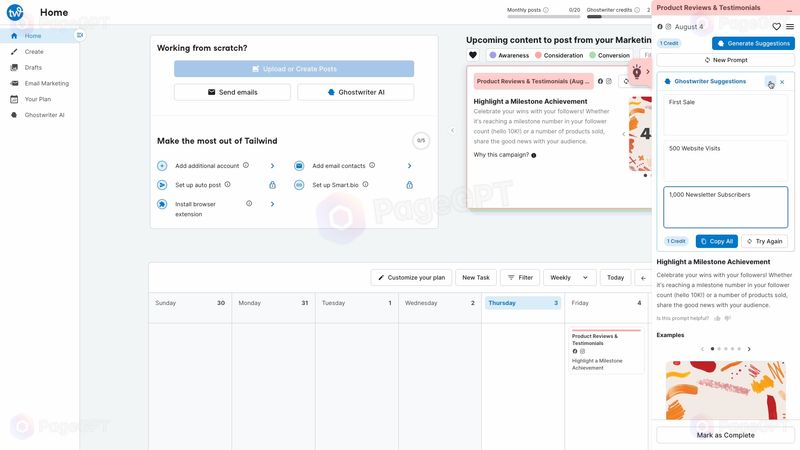This screenshot has height=450, width=800.
Task: Go to previous week with left arrow
Action: pos(643,278)
